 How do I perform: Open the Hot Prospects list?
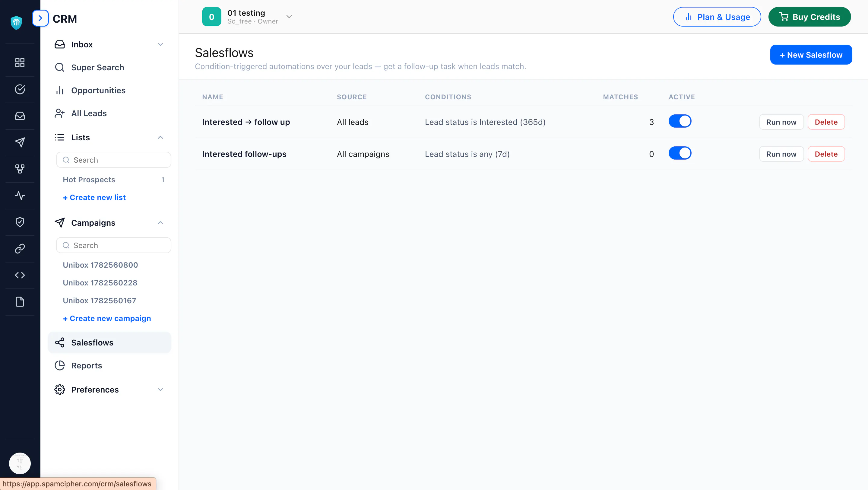pos(114,180)
